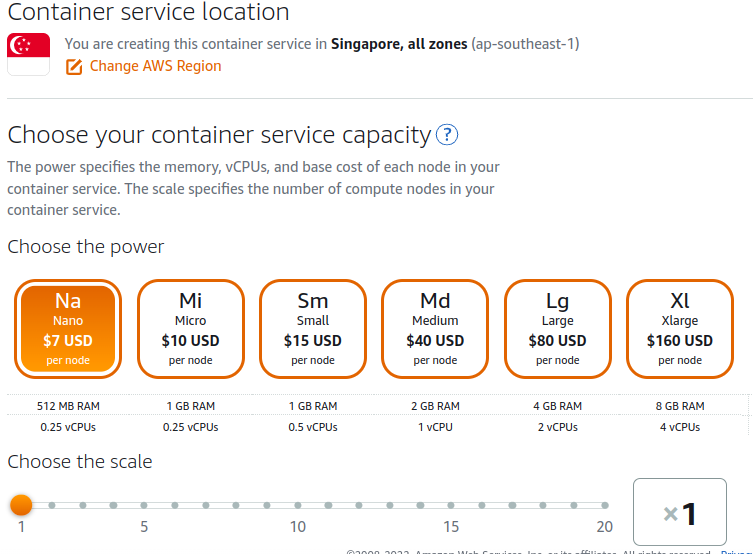
Task: Select the Large $80 USD power option
Action: pyautogui.click(x=558, y=329)
